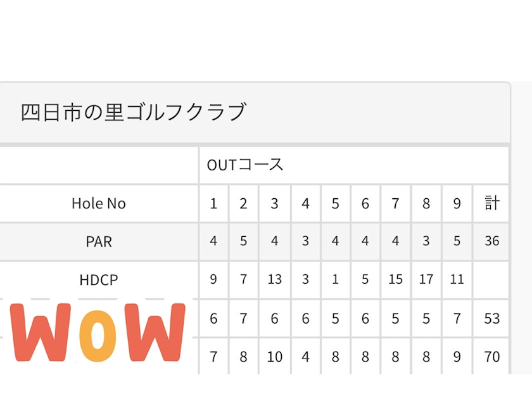Click the orange O in the WOW sticker

point(98,335)
